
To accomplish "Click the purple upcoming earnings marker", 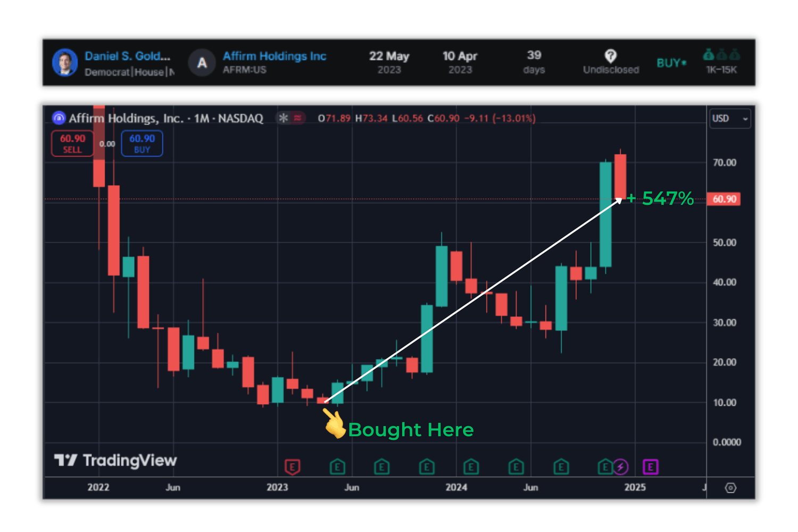I will click(650, 467).
